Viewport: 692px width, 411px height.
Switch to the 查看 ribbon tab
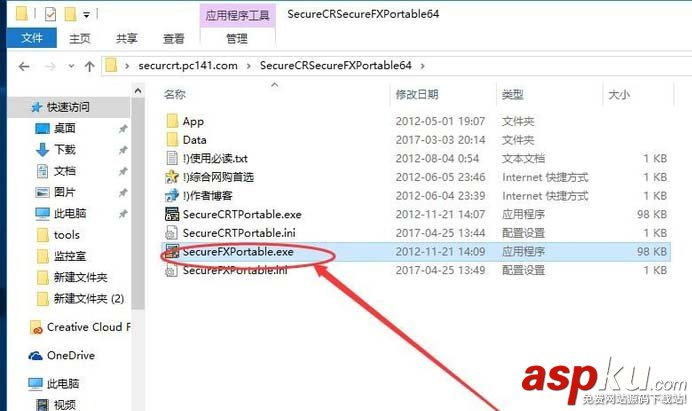click(173, 38)
